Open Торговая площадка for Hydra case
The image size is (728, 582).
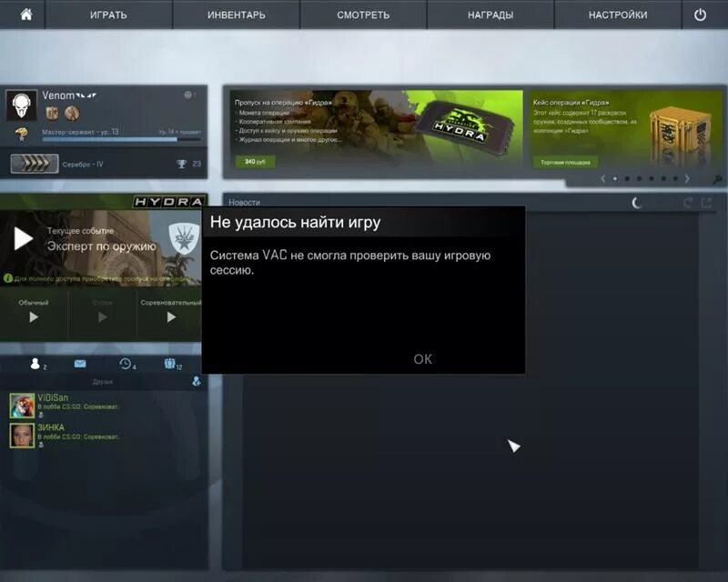click(x=565, y=163)
